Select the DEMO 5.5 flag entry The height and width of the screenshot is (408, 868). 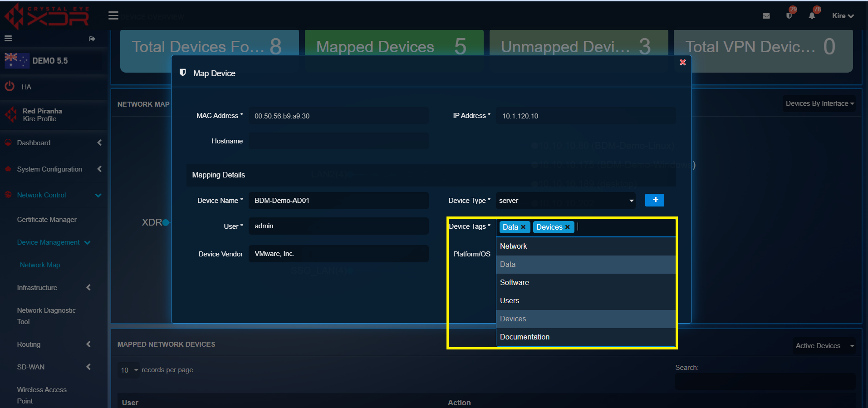click(36, 60)
